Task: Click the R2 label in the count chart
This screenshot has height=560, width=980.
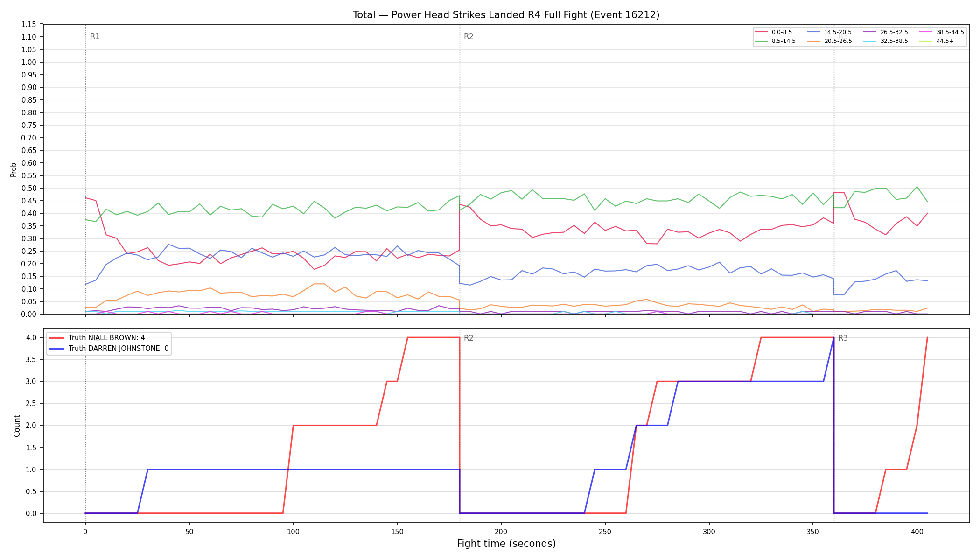Action: tap(469, 338)
